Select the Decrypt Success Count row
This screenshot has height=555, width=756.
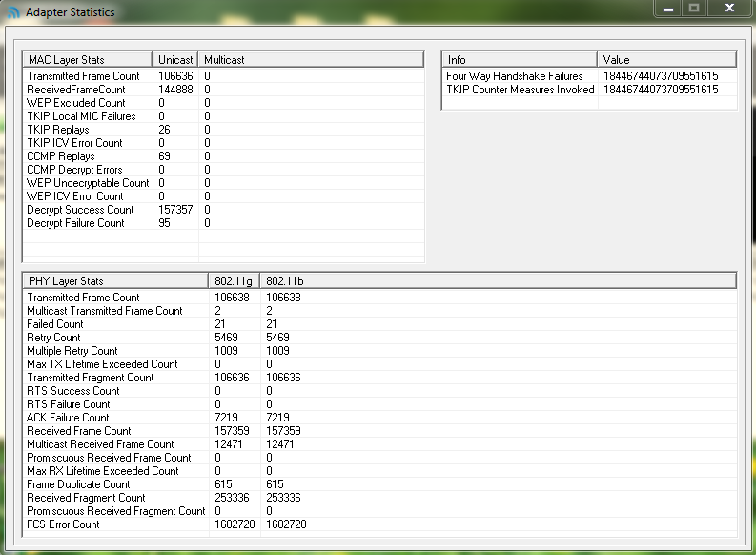click(224, 210)
